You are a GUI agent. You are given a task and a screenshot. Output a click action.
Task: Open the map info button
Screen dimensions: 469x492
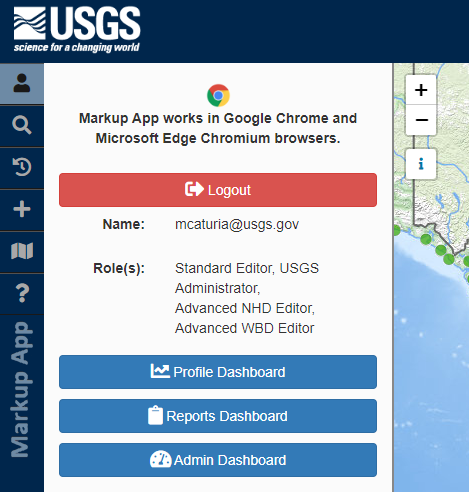pyautogui.click(x=421, y=164)
